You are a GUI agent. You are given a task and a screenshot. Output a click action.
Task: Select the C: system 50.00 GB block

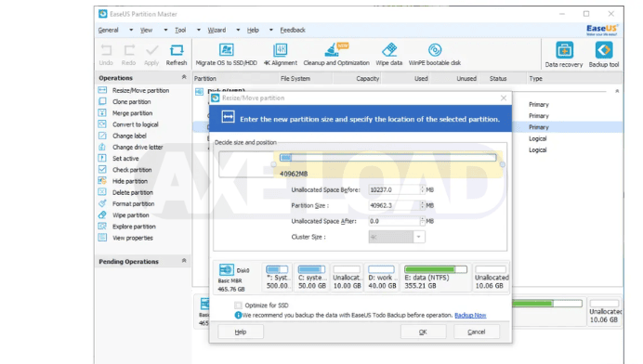point(311,277)
